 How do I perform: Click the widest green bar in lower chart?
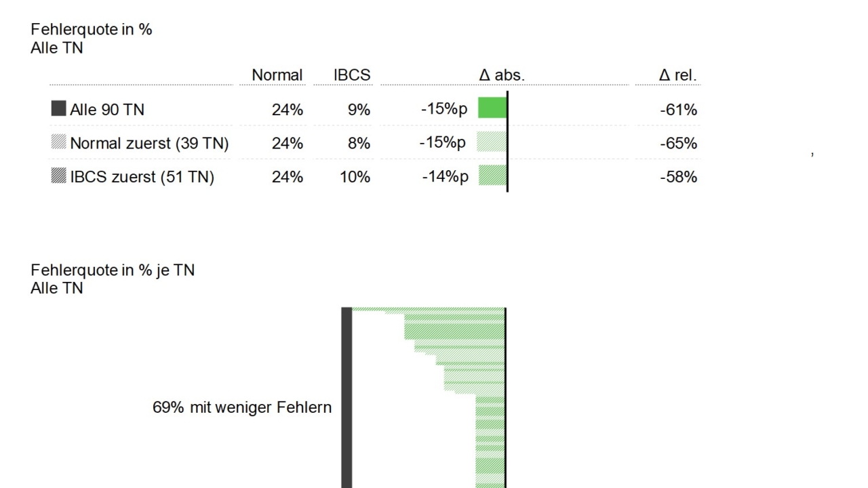[x=429, y=309]
